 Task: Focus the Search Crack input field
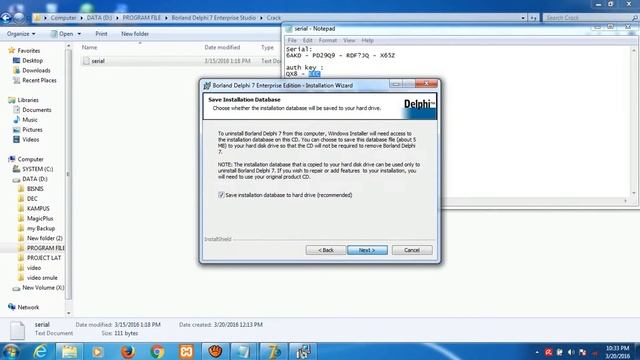pyautogui.click(x=590, y=18)
